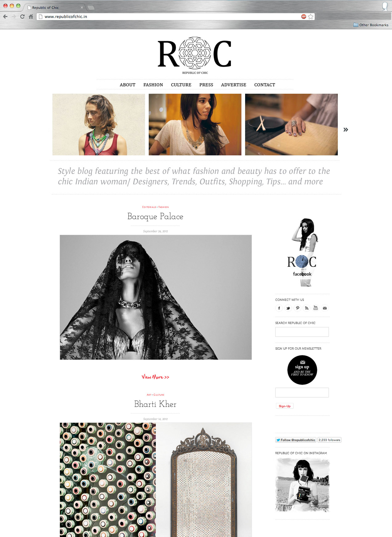The image size is (392, 537).
Task: Click the email envelope icon
Action: pos(325,308)
